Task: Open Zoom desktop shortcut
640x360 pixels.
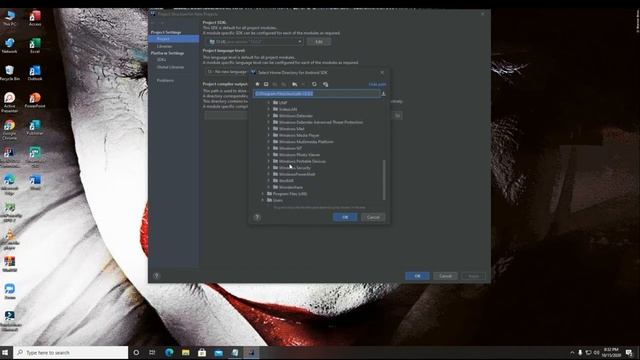Action: tap(9, 291)
